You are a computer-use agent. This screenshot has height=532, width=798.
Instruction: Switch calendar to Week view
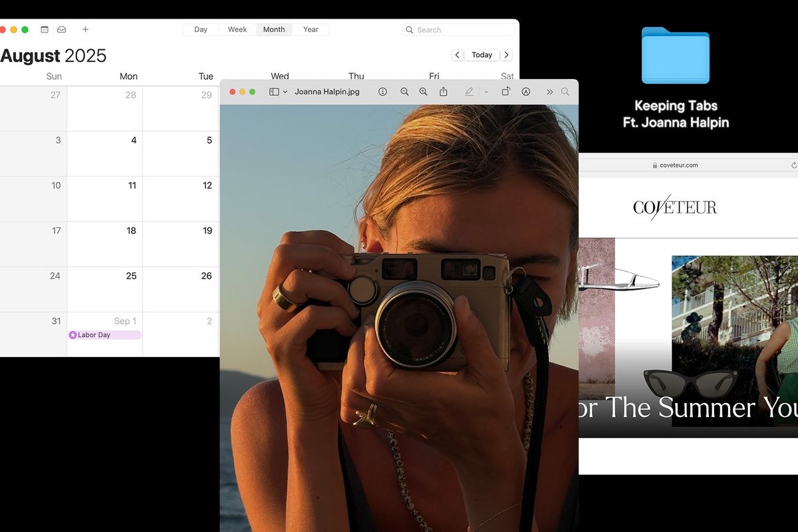[237, 29]
